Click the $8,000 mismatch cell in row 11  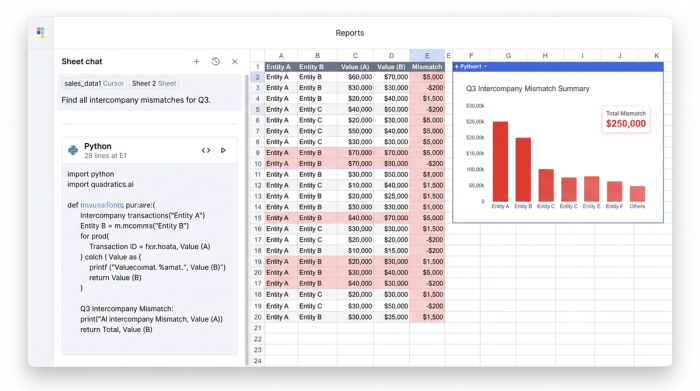[427, 175]
